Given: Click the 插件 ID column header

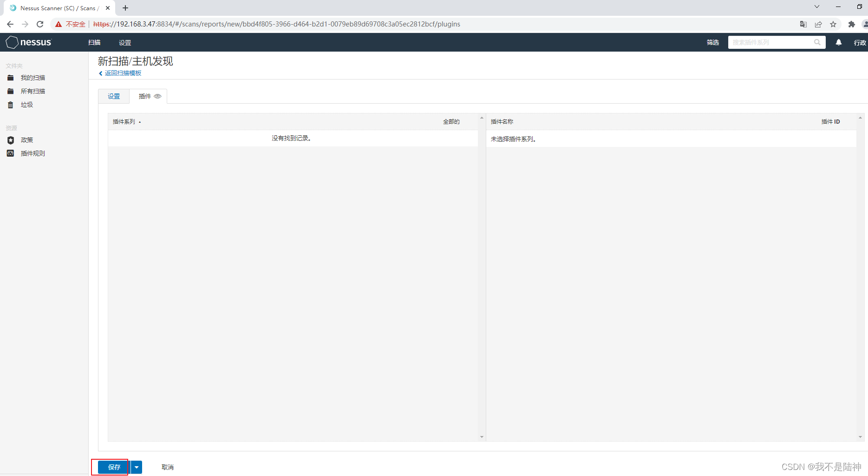Looking at the screenshot, I should point(830,122).
